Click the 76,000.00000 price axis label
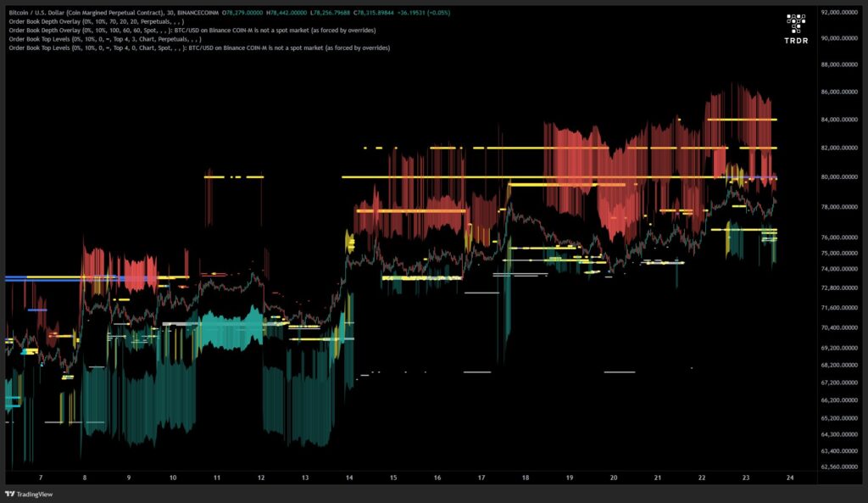868x503 pixels. point(840,238)
